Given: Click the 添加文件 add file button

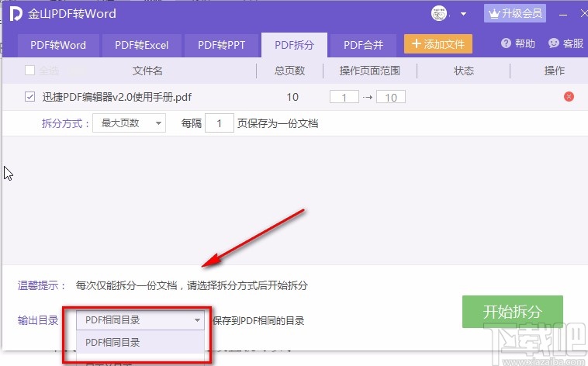Looking at the screenshot, I should coord(438,44).
